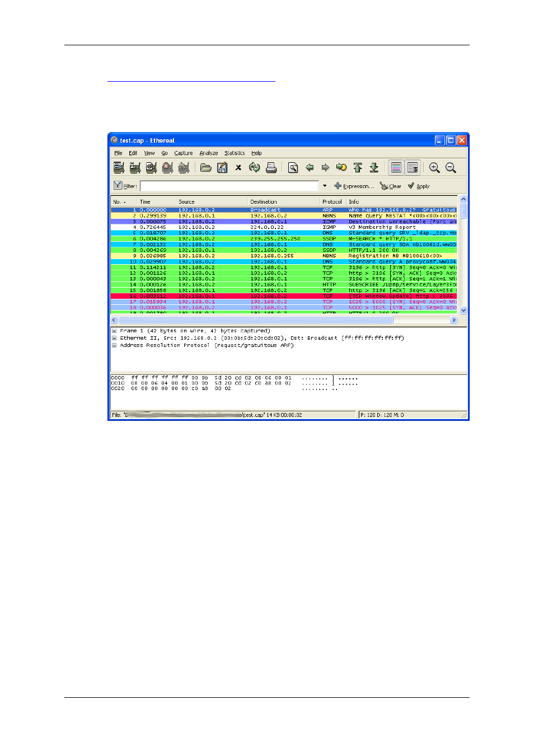Save capture file with floppy icon

coord(222,167)
